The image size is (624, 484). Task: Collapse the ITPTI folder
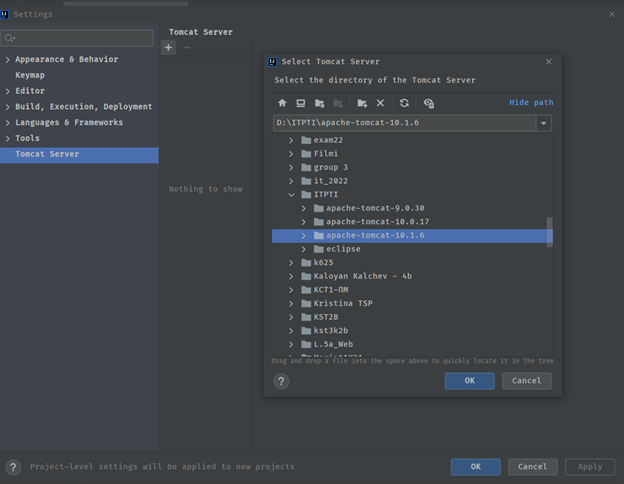click(x=291, y=195)
